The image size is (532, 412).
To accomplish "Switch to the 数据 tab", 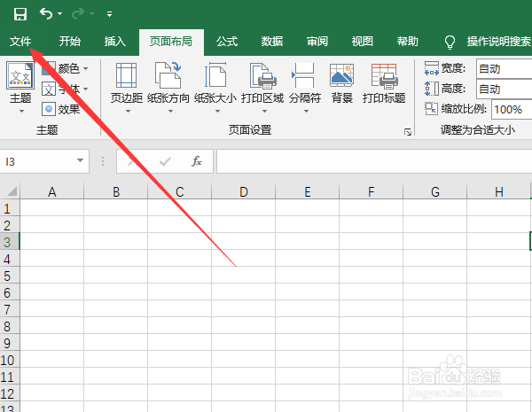I will pyautogui.click(x=272, y=42).
